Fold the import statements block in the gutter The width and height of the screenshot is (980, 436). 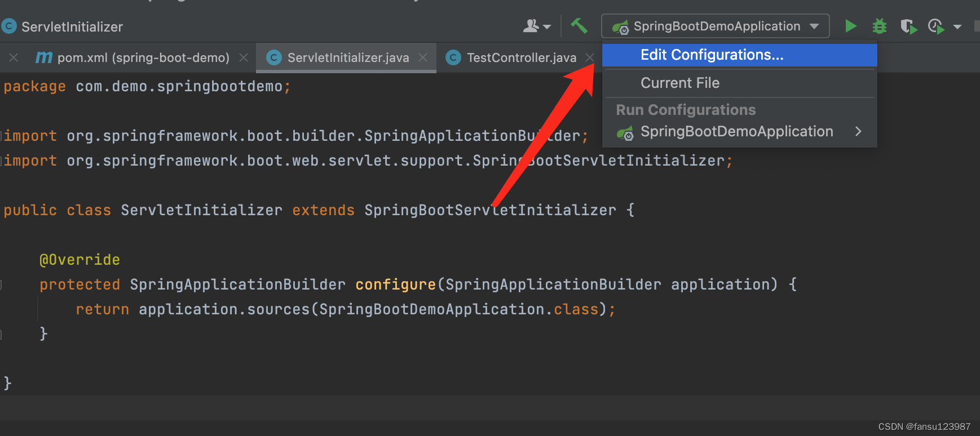[x=2, y=136]
